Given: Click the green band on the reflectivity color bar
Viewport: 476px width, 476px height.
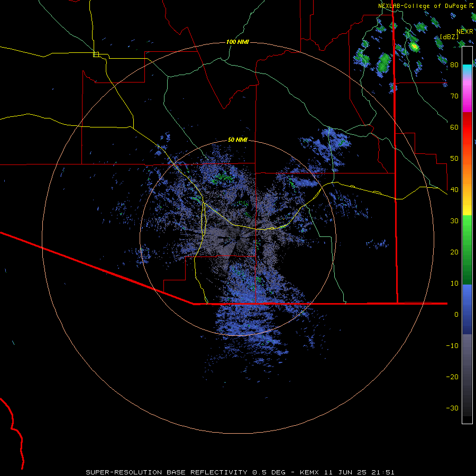Looking at the screenshot, I should pyautogui.click(x=467, y=250).
